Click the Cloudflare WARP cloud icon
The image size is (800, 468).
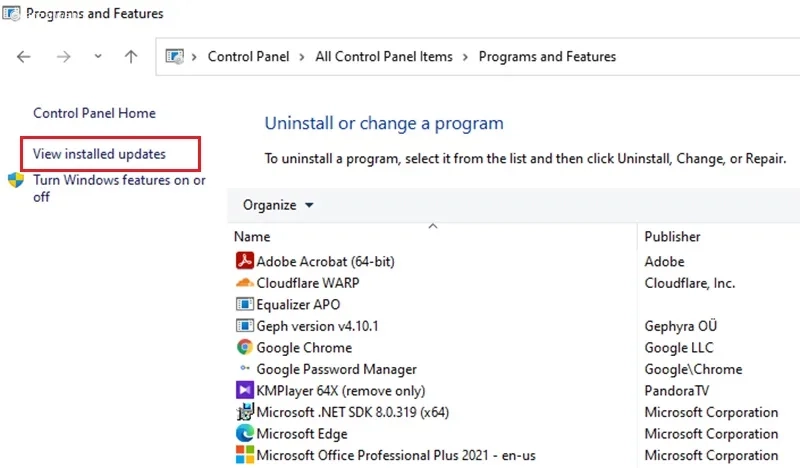[x=245, y=283]
